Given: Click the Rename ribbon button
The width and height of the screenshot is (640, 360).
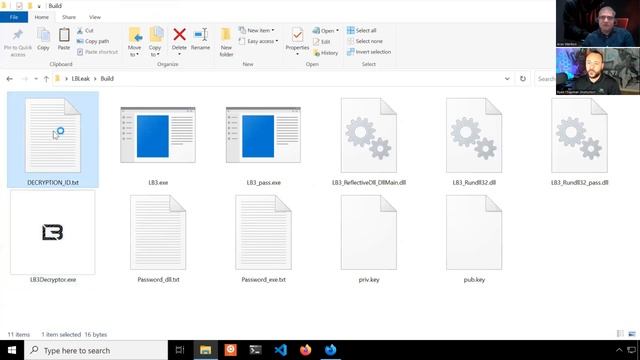Looking at the screenshot, I should click(200, 40).
